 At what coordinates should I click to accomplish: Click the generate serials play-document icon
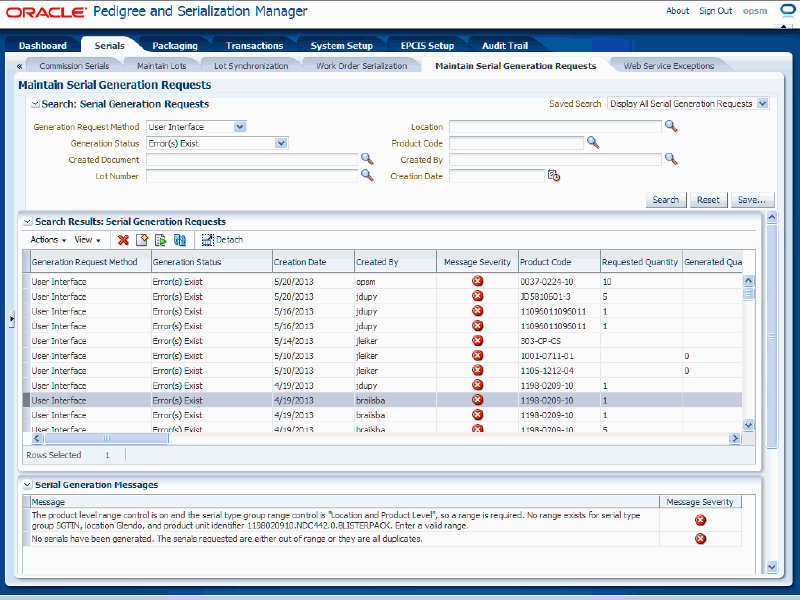[160, 240]
